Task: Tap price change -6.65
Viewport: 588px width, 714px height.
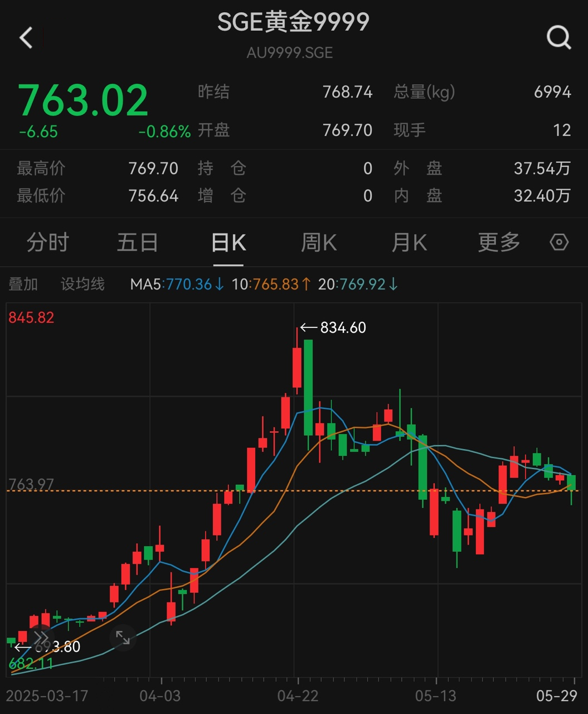Action: 38,132
